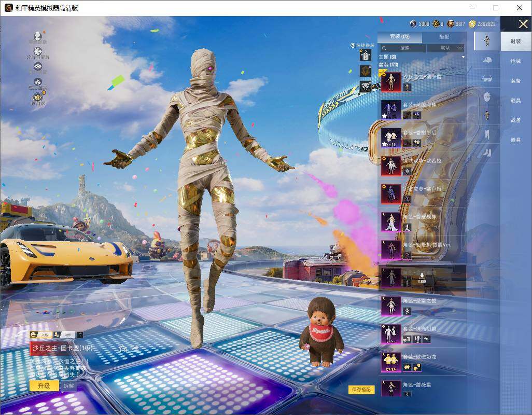The height and width of the screenshot is (415, 532).
Task: Select the full-outfit character category icon
Action: [x=487, y=40]
